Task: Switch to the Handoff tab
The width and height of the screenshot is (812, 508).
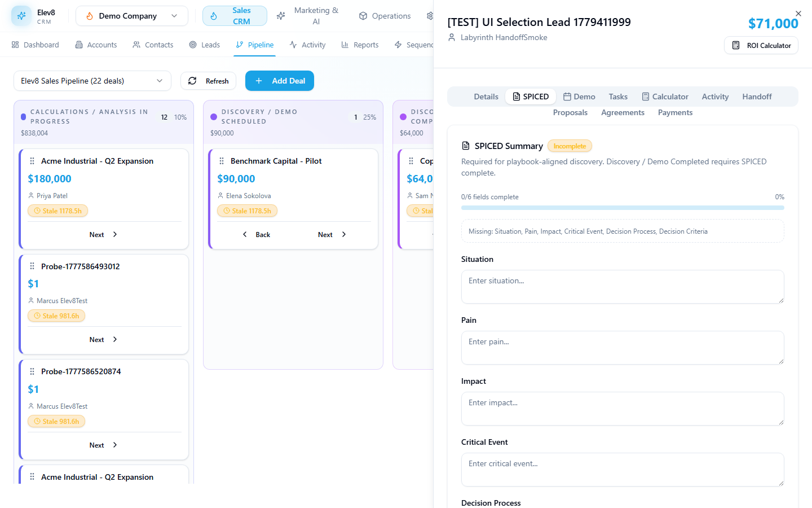Action: (x=757, y=97)
